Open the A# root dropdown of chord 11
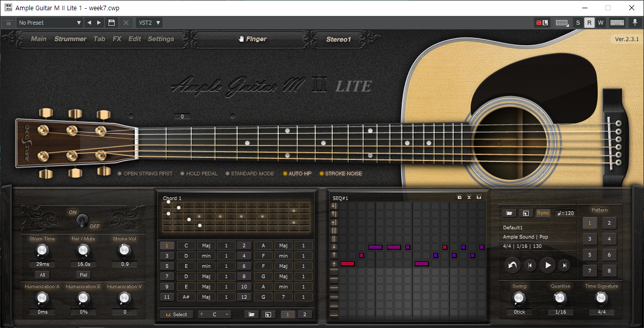Viewport: 644px width, 328px height. point(186,297)
